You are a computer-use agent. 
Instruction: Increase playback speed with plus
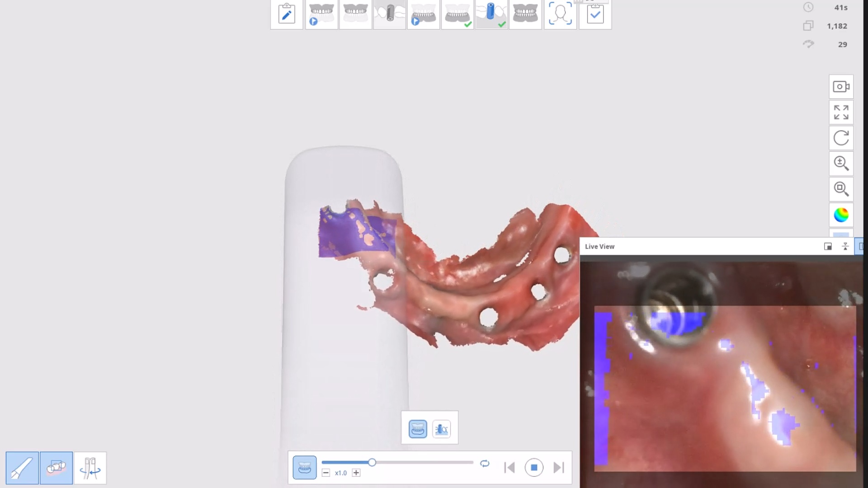point(356,473)
